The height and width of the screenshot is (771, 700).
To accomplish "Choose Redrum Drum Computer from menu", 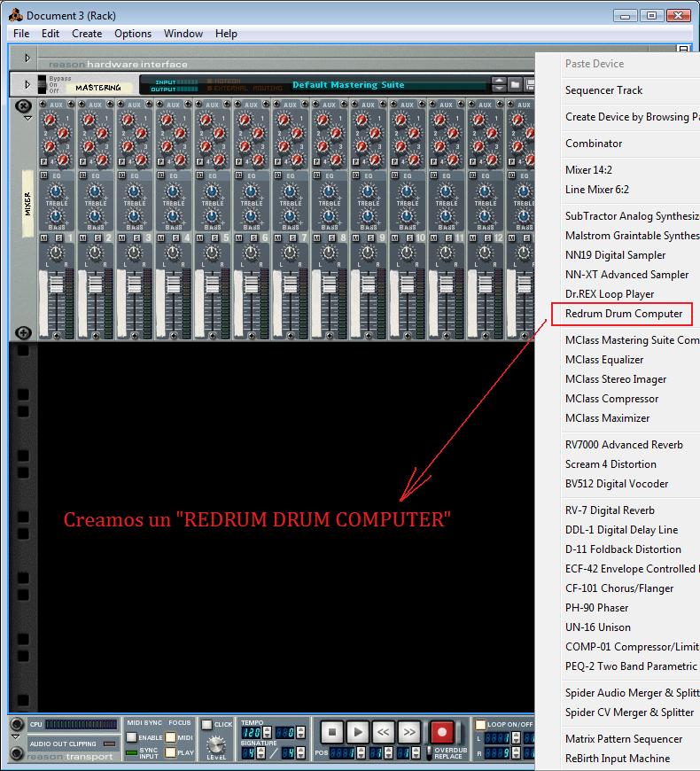I will 623,314.
